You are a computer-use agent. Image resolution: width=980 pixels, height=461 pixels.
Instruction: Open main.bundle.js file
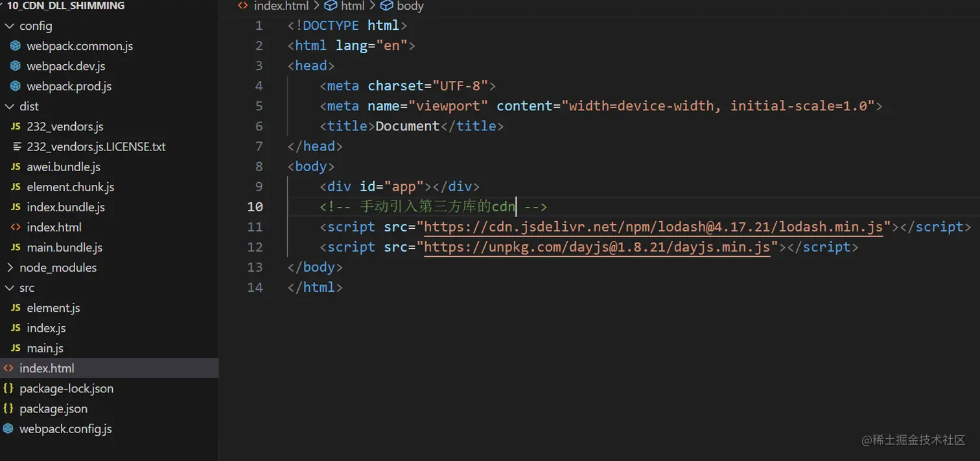coord(64,248)
